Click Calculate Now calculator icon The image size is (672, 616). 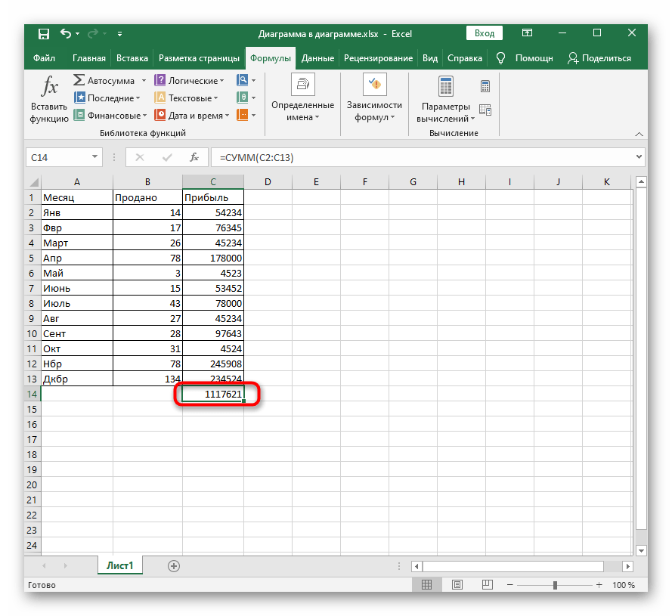pos(485,86)
